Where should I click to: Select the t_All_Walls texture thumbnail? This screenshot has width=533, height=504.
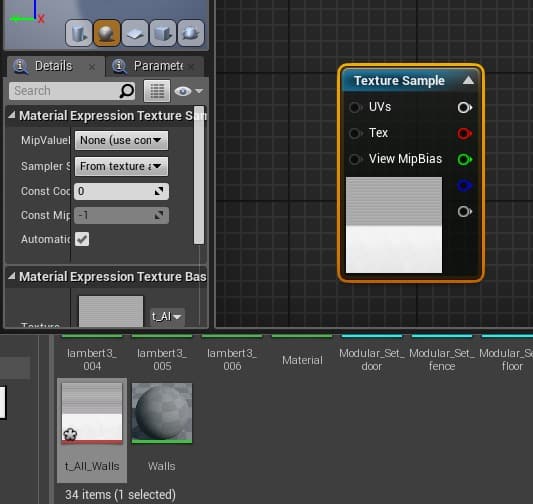[92, 413]
